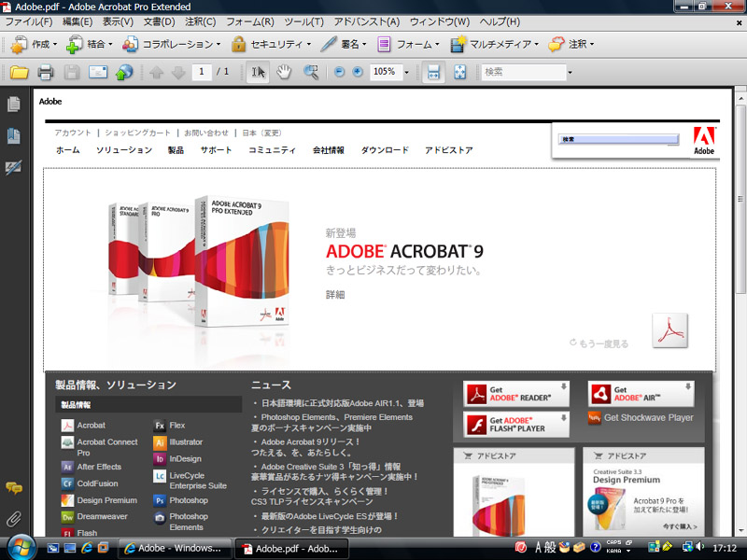The image size is (747, 560).
Task: Zoom in with the plus button
Action: [x=358, y=72]
